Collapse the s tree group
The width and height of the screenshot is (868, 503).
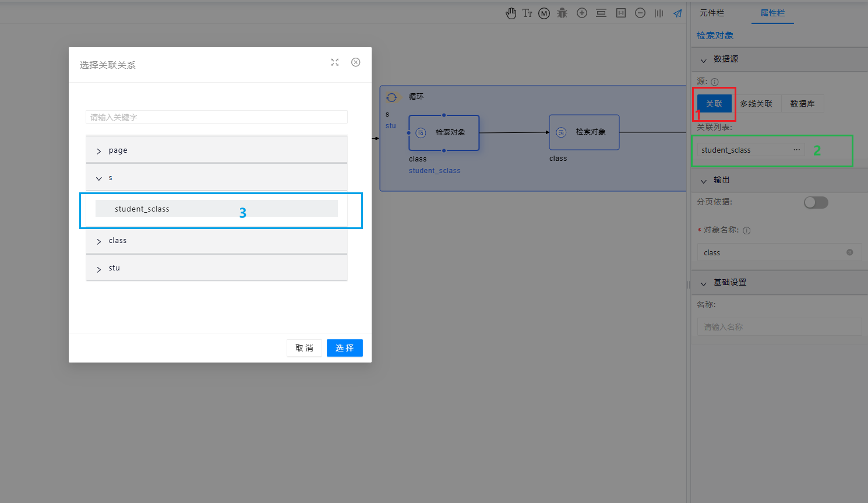point(99,178)
